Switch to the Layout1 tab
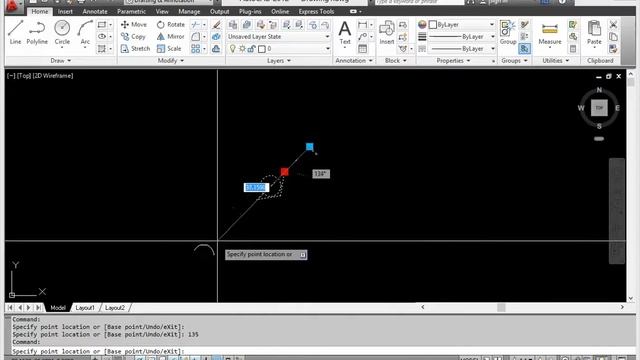This screenshot has height=360, width=640. tap(85, 308)
